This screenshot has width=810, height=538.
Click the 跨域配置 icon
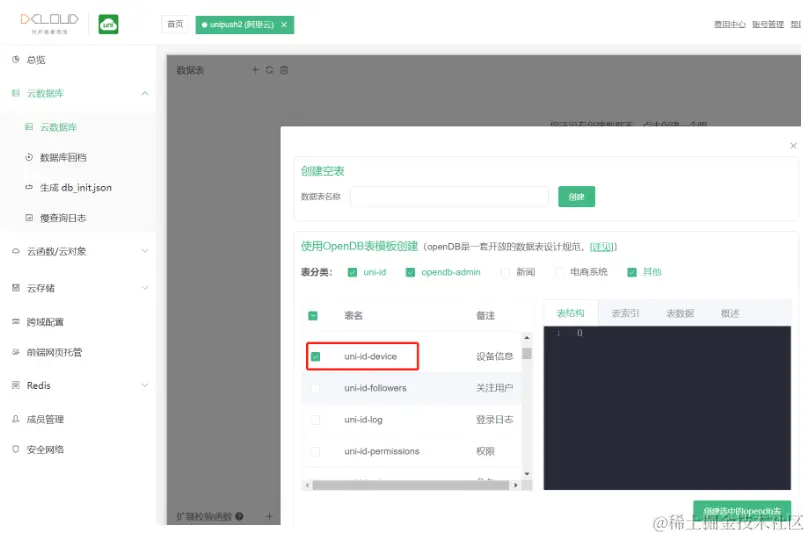16,321
